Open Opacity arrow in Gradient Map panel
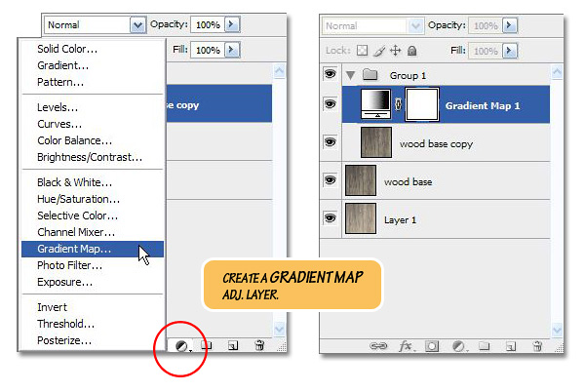Screen dimensions: 585x392 [x=509, y=25]
